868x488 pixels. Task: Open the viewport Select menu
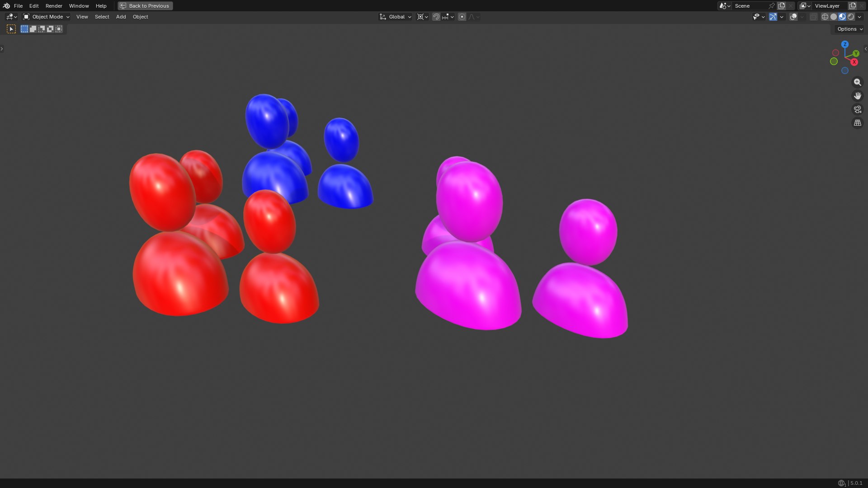click(x=102, y=17)
